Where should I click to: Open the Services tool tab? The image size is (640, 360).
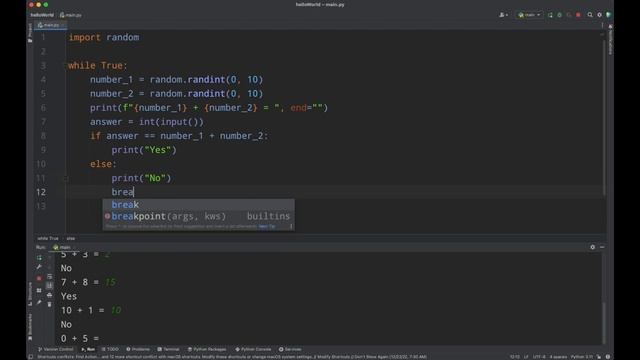point(290,349)
